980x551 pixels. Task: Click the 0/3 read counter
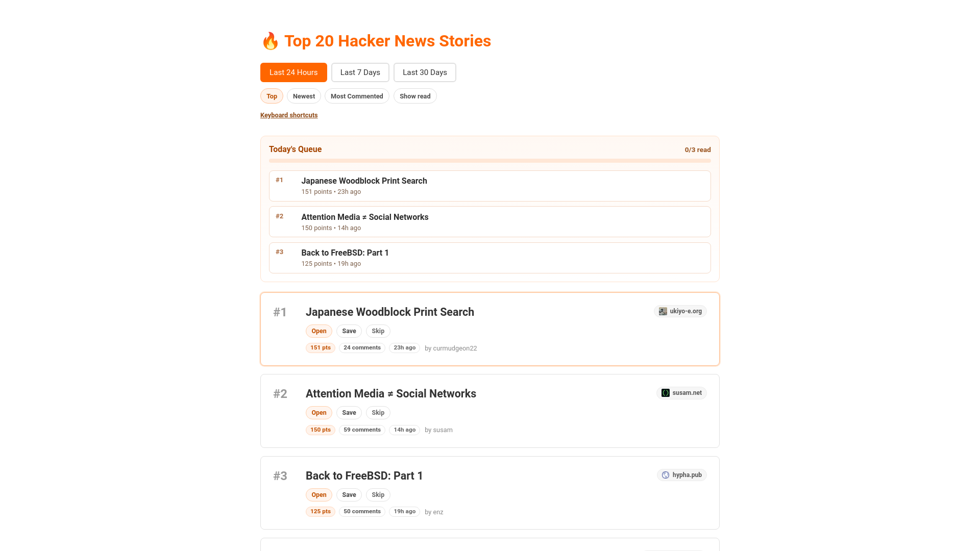698,150
